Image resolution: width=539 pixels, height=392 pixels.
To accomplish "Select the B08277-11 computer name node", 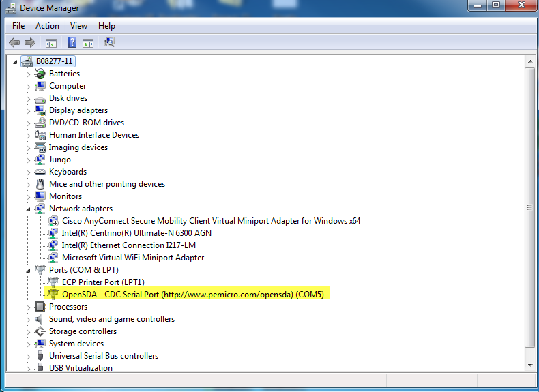I will 55,61.
